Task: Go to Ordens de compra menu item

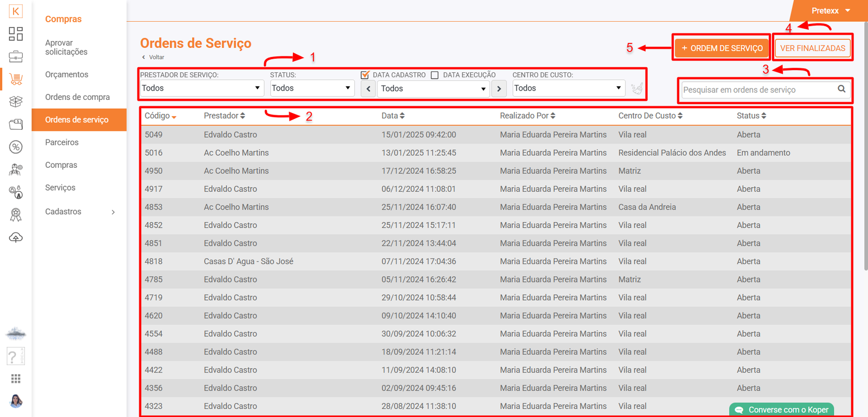Action: pos(77,97)
